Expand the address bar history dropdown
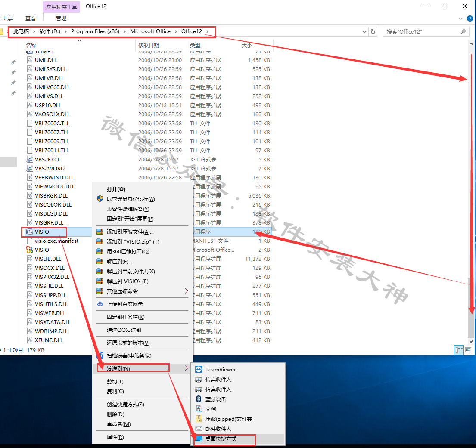Viewport: 476px width, 448px height. 364,31
